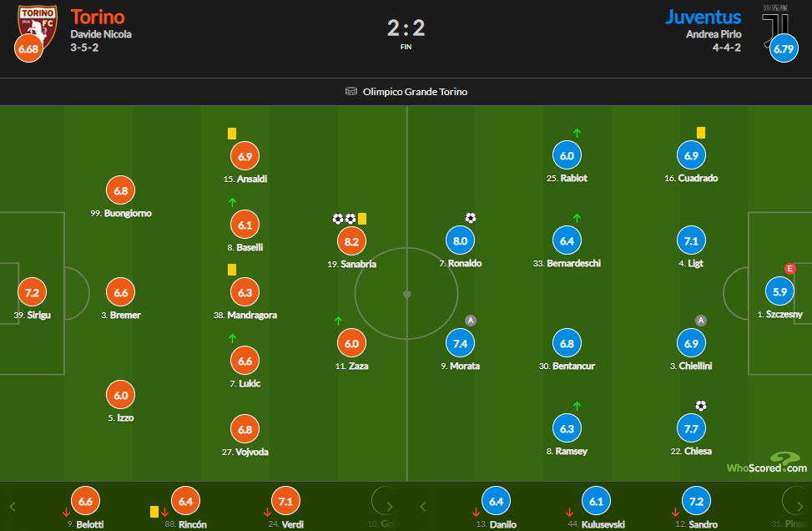
Task: Click Ansaldi's yellow card icon
Action: (x=232, y=134)
